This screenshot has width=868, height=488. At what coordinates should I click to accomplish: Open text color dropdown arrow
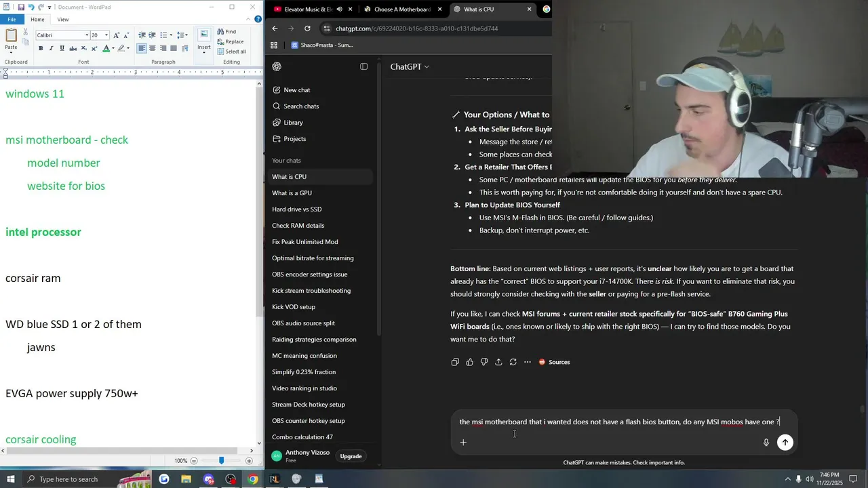pos(113,48)
